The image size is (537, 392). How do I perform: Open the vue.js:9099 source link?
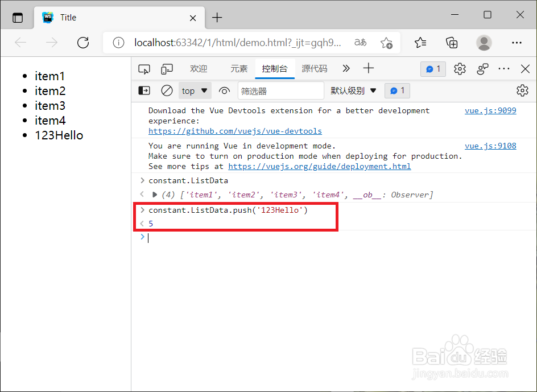pos(490,111)
